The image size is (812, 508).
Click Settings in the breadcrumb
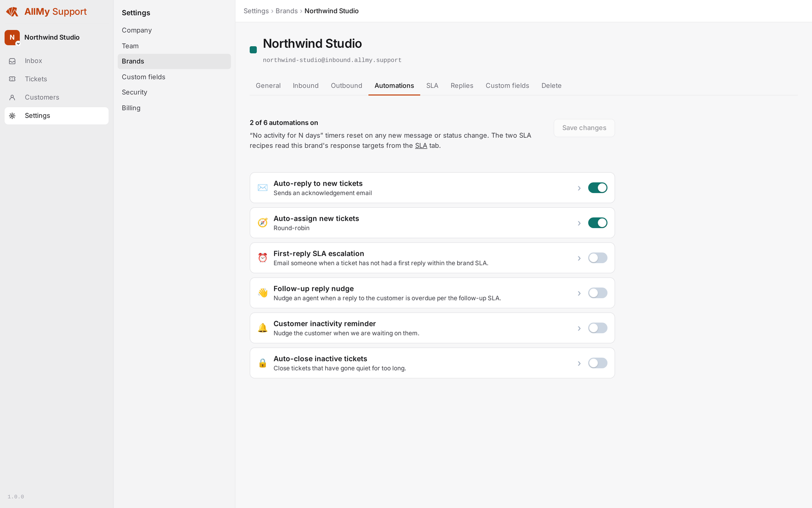pos(256,11)
